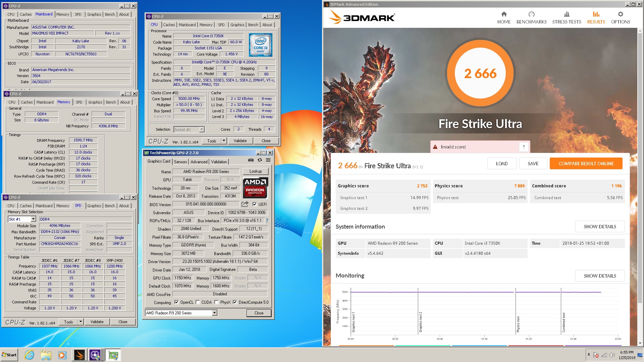This screenshot has height=362, width=644.
Task: Open the Bench tab in the CPU-Z Mainboard window
Action: point(110,14)
